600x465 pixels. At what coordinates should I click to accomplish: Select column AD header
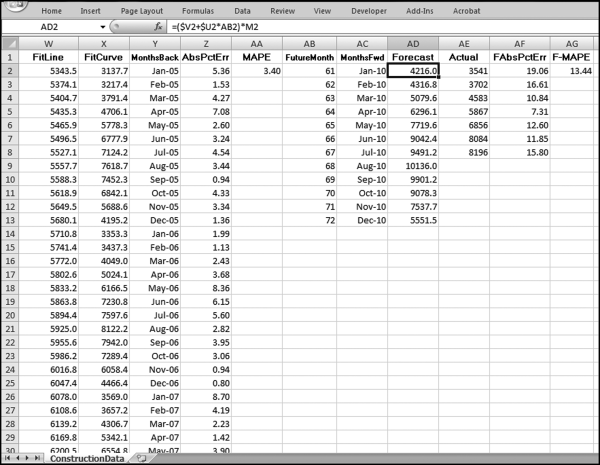click(413, 44)
